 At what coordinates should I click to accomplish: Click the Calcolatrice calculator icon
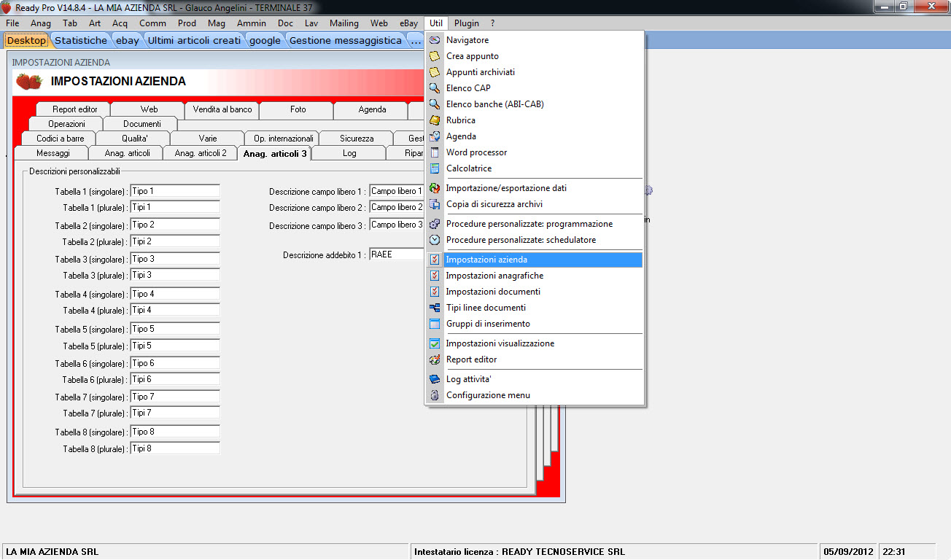(435, 168)
